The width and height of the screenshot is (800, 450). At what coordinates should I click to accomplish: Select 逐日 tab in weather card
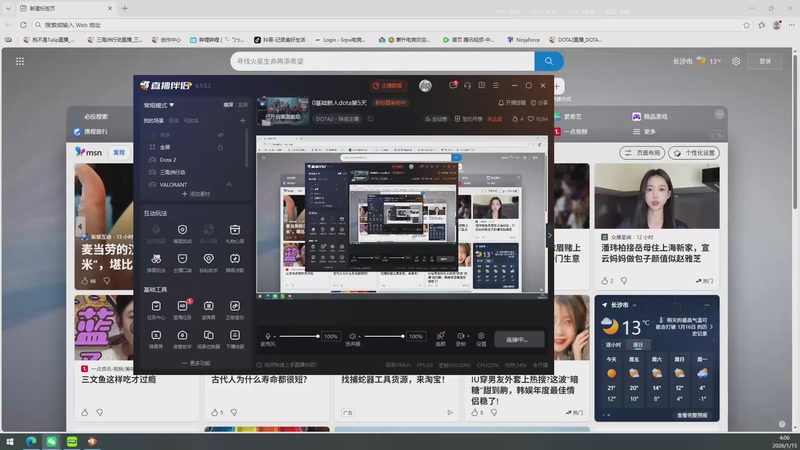tap(638, 345)
